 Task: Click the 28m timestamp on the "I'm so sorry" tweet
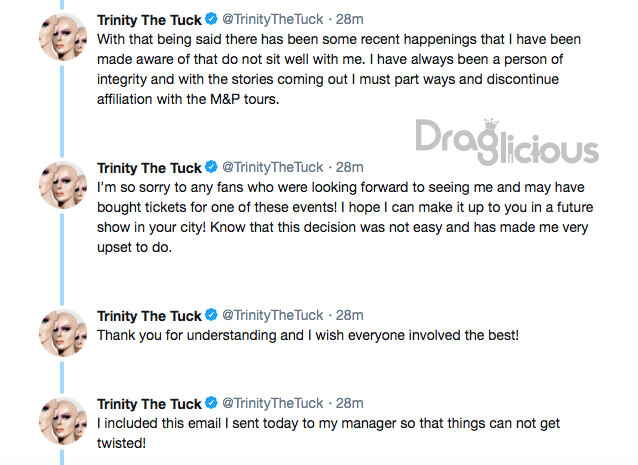click(x=350, y=167)
